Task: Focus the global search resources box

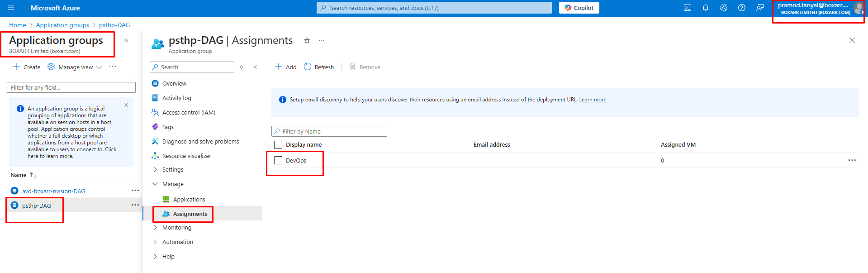Action: click(x=434, y=8)
